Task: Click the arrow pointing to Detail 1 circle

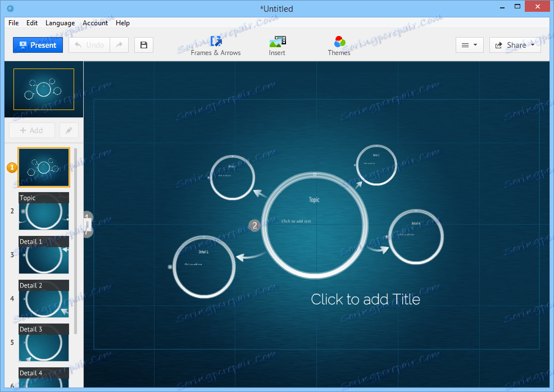Action: (x=251, y=257)
